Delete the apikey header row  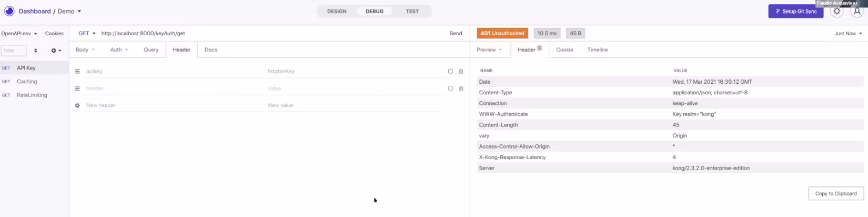pyautogui.click(x=461, y=72)
